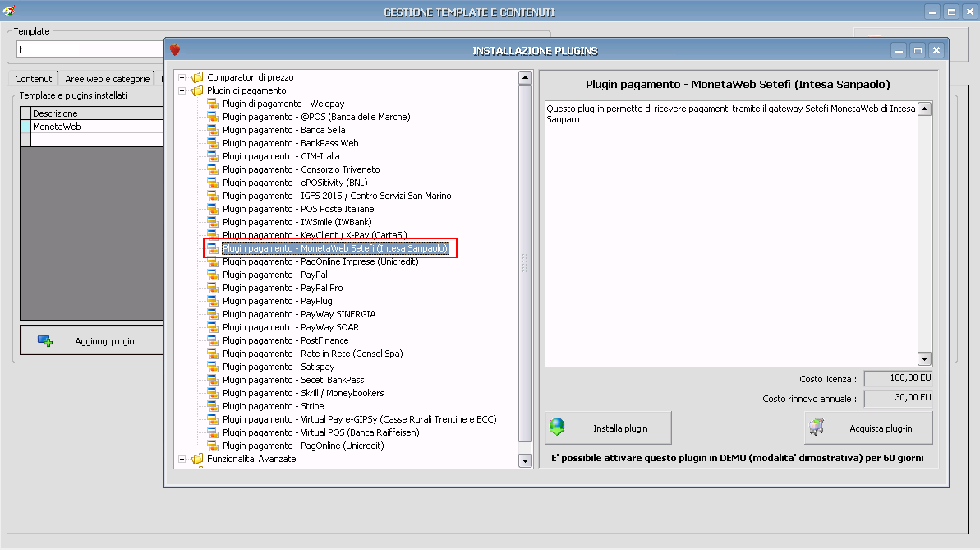The height and width of the screenshot is (550, 980).
Task: Click the Costo rinnovo annuale value field
Action: click(898, 398)
